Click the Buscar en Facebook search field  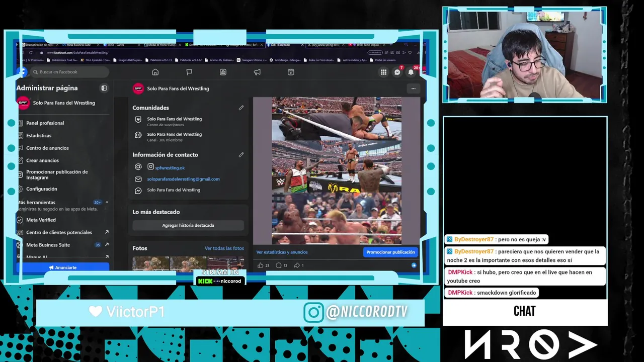[x=69, y=72]
